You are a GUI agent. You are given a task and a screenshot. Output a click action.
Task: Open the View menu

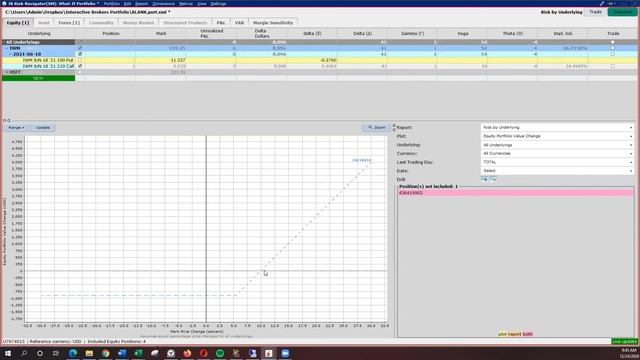tap(202, 3)
